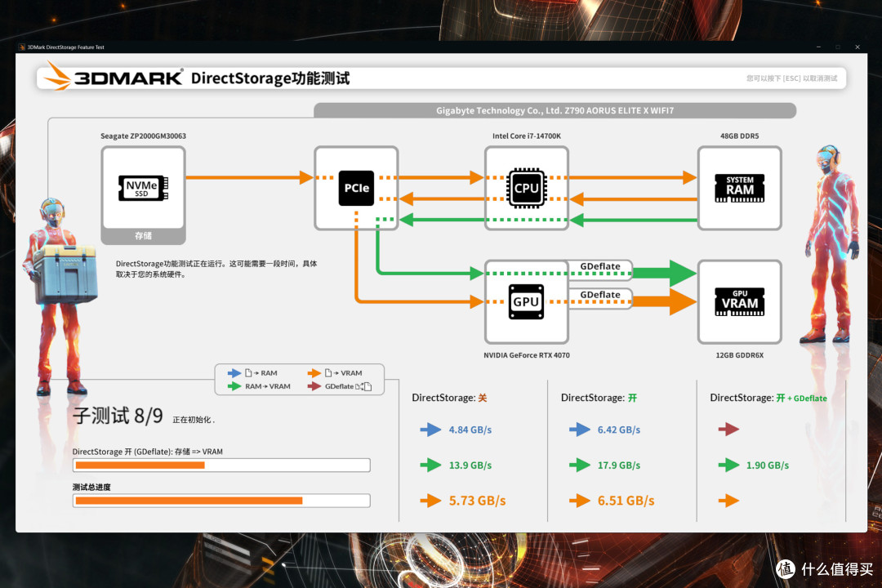This screenshot has width=882, height=588.
Task: Click the 48GB DDR5 label
Action: (739, 136)
